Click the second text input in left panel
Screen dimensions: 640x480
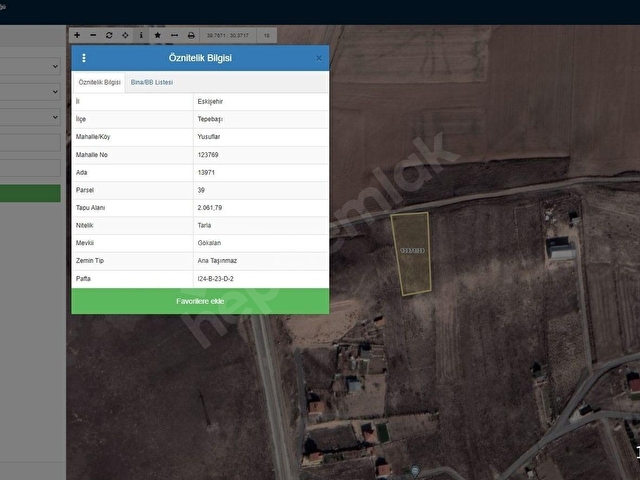(30, 168)
